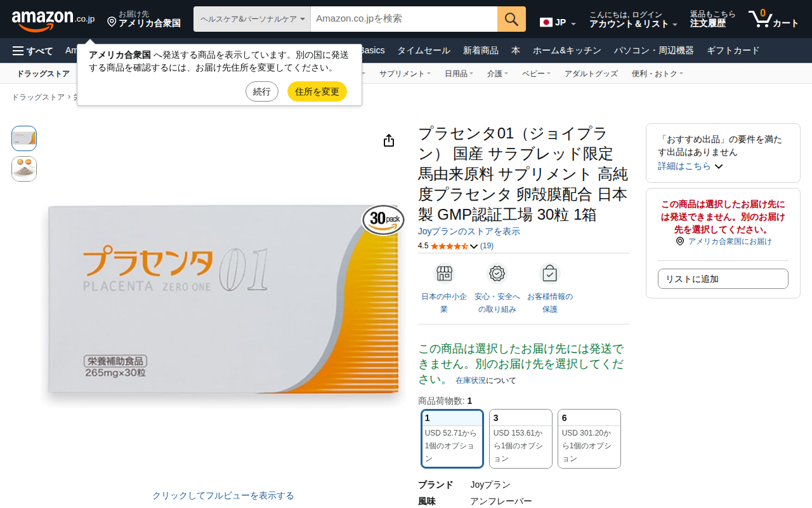812x508 pixels.
Task: Expand 詳細はこちら in the buy box
Action: [x=690, y=166]
